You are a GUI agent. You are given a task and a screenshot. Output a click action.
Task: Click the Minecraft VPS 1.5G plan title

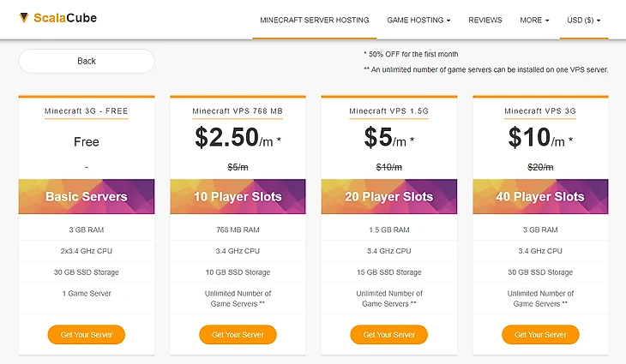(x=388, y=111)
